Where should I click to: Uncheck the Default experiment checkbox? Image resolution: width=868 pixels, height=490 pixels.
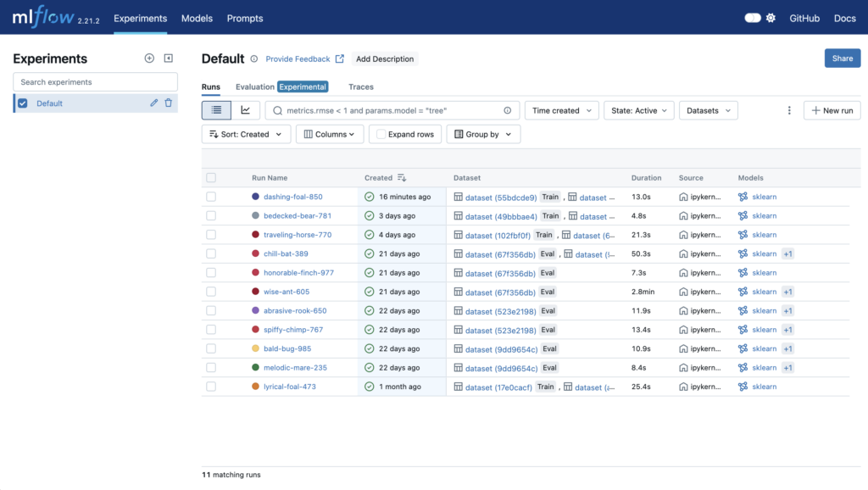[x=23, y=103]
